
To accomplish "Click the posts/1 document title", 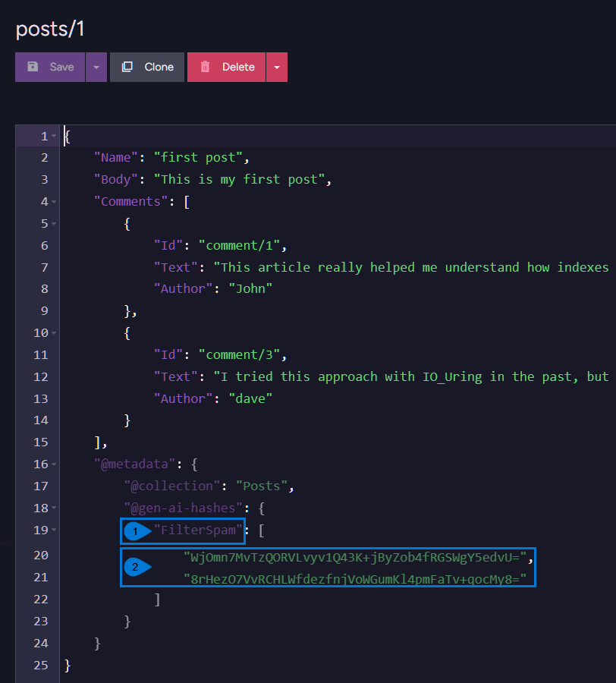I will 50,29.
